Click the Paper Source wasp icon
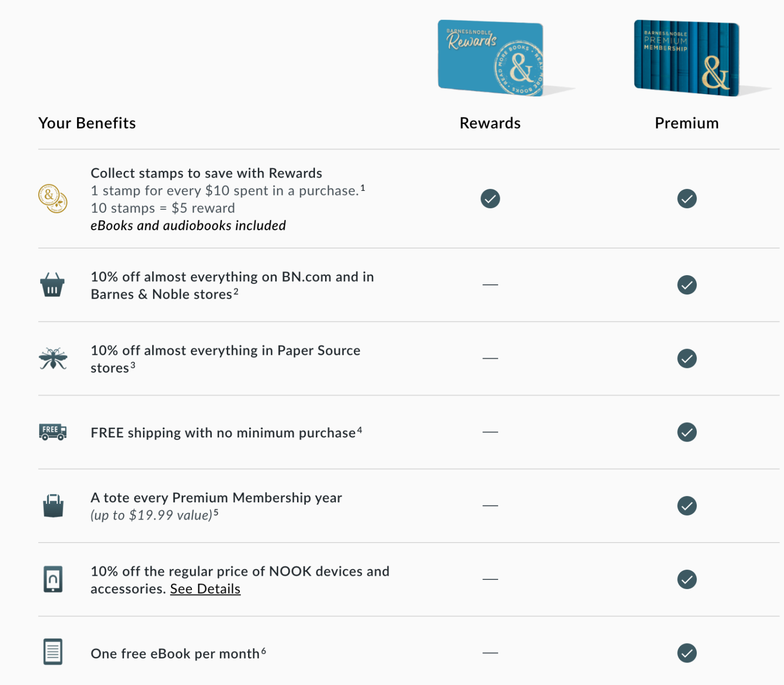The image size is (784, 685). 53,358
